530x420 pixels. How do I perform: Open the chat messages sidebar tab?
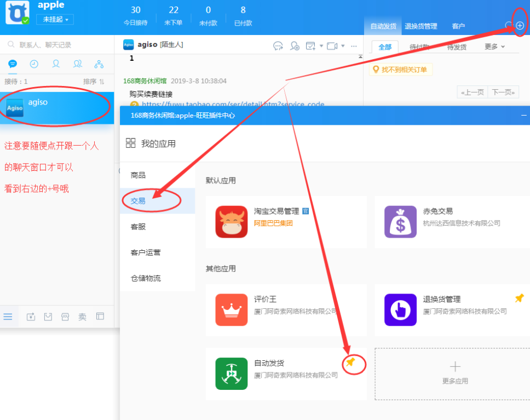13,64
